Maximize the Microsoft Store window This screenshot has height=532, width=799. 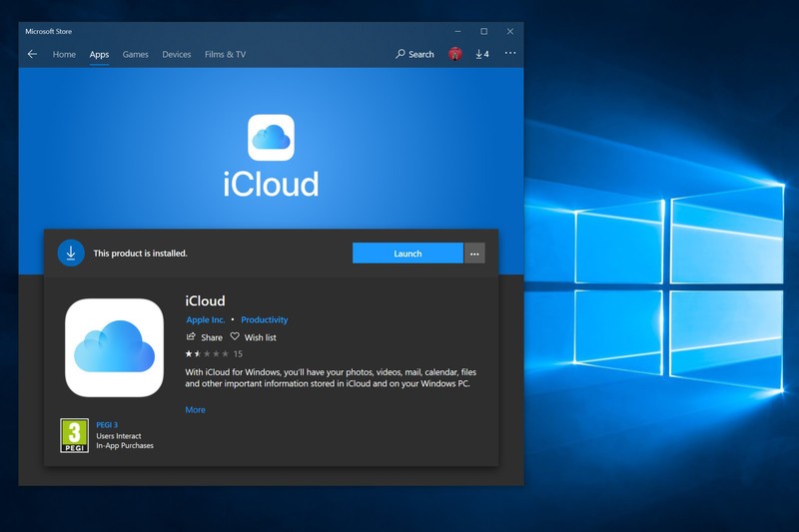click(x=484, y=31)
